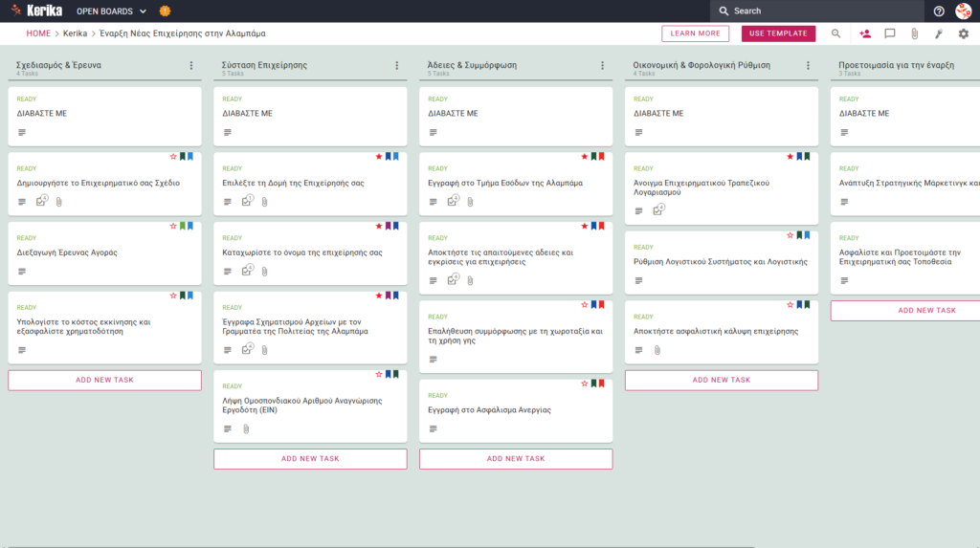Click the USE TEMPLATE button
This screenshot has width=980, height=548.
coord(778,33)
